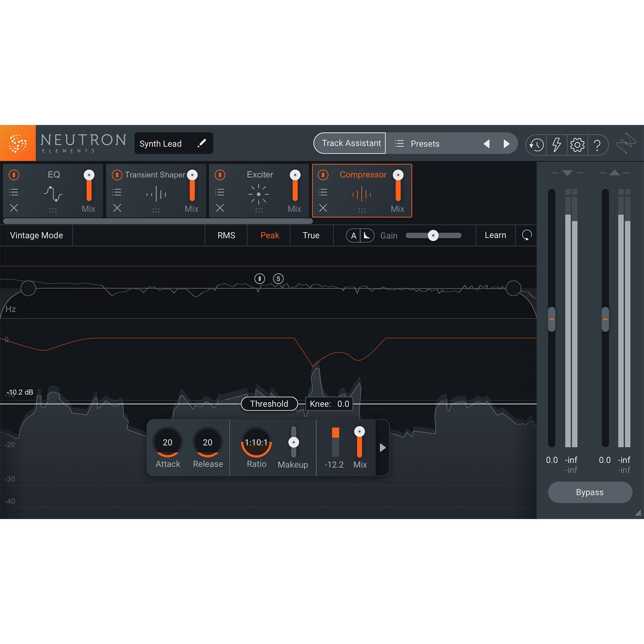This screenshot has height=644, width=644.
Task: Edit the Synth Lead preset name with pencil icon
Action: 202,143
